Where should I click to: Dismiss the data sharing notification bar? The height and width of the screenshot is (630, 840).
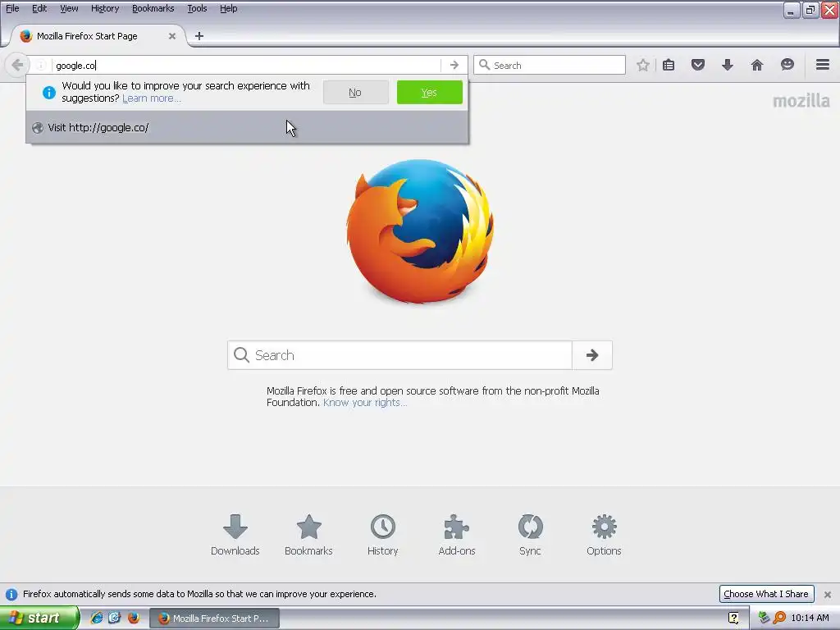point(827,594)
